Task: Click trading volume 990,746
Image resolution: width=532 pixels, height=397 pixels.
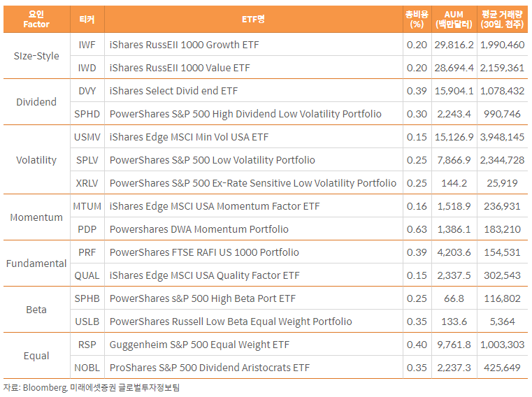Action: tap(502, 114)
